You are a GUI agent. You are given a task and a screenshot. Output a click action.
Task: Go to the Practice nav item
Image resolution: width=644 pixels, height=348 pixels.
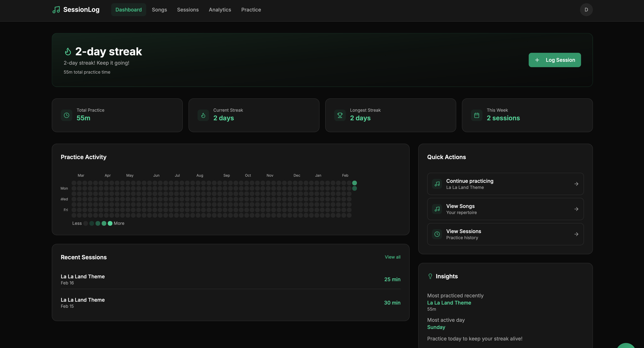(251, 10)
